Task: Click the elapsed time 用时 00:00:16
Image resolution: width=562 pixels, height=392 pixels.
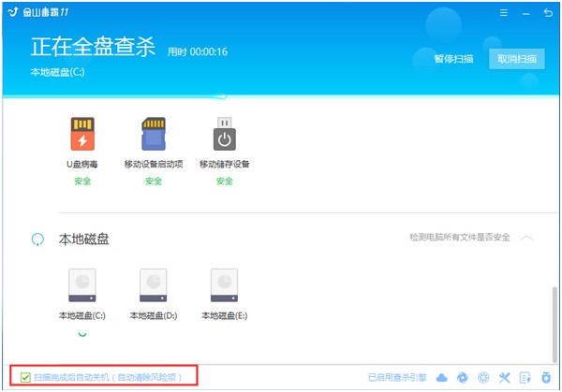Action: 198,51
